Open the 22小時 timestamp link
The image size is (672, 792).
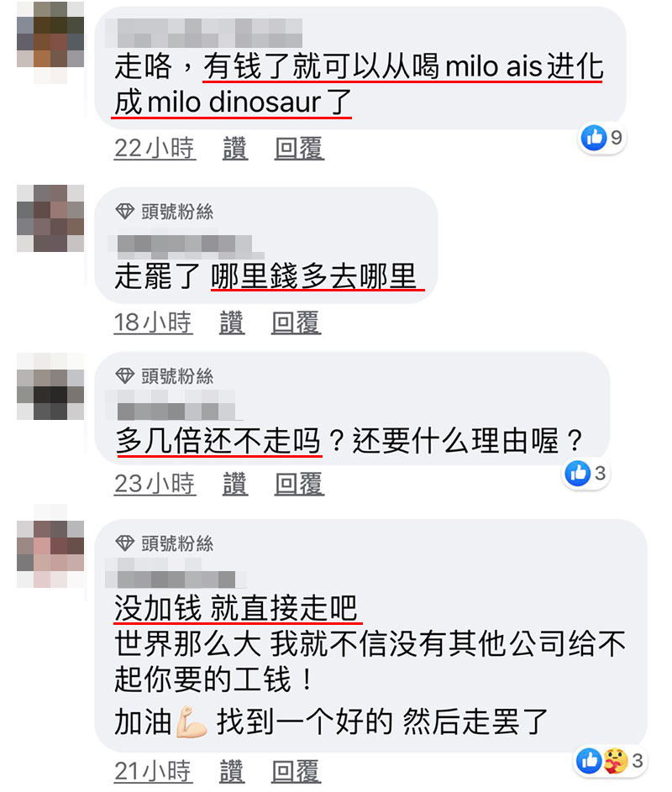(155, 149)
